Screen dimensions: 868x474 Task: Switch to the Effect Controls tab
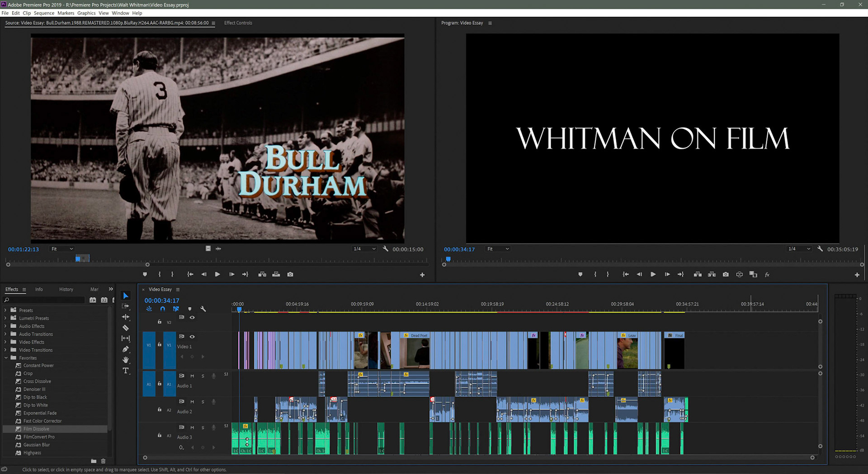click(x=238, y=23)
